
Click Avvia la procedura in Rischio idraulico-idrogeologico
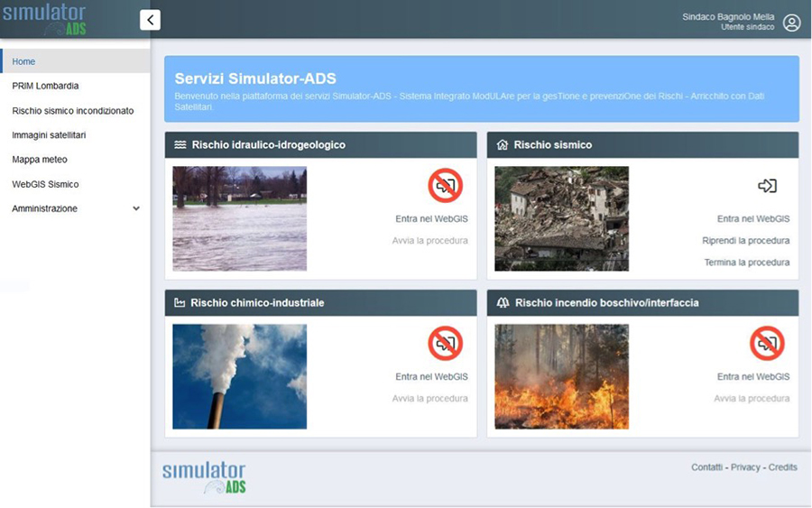pos(429,241)
